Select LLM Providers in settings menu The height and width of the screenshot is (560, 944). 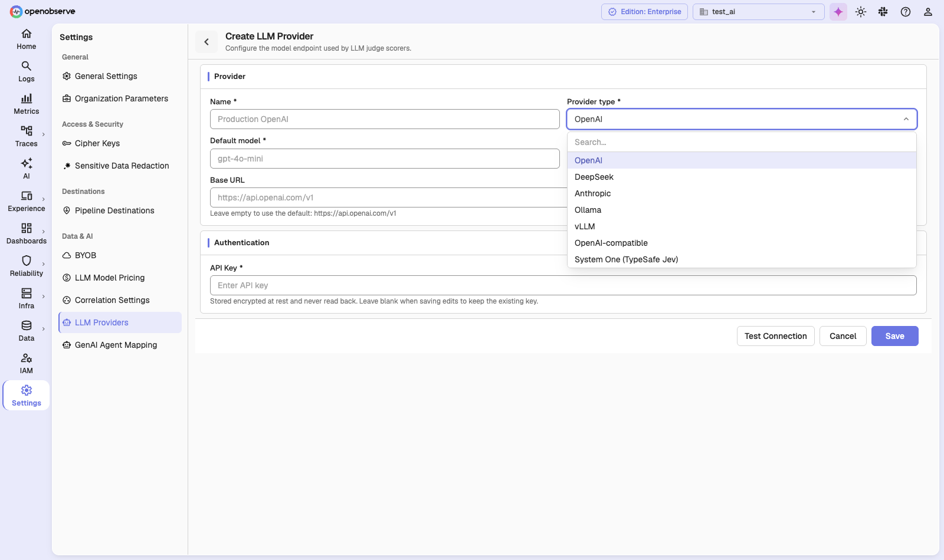tap(120, 322)
